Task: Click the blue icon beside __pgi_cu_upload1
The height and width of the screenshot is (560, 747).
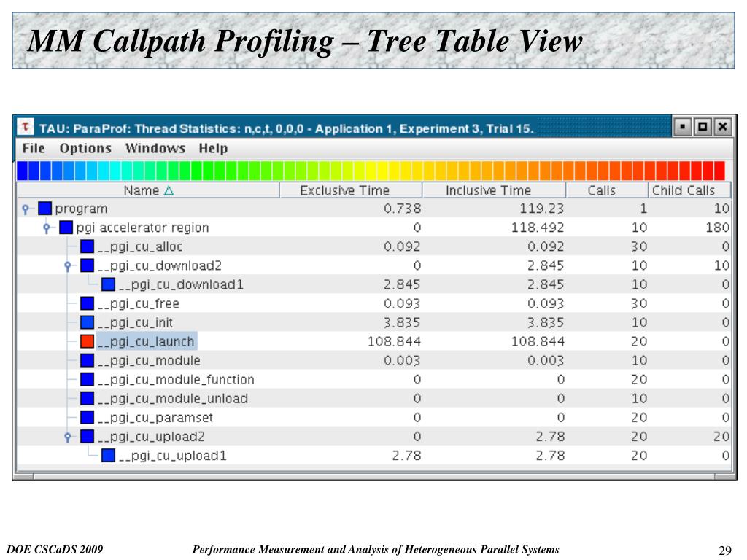Action: coord(108,456)
